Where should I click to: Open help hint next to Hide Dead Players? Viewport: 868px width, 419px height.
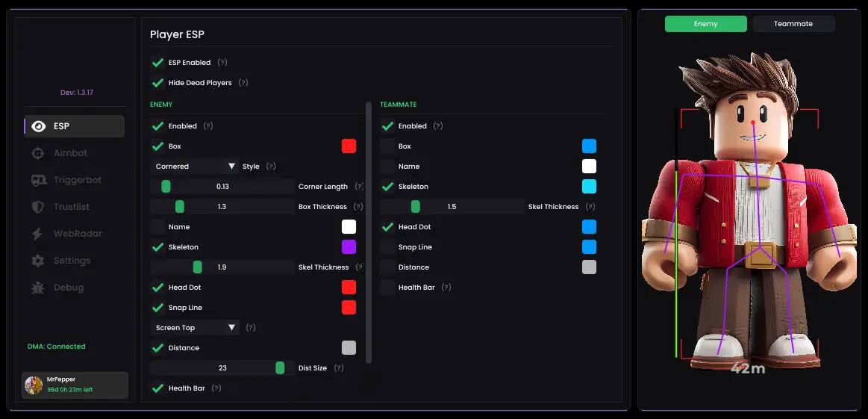pyautogui.click(x=243, y=83)
